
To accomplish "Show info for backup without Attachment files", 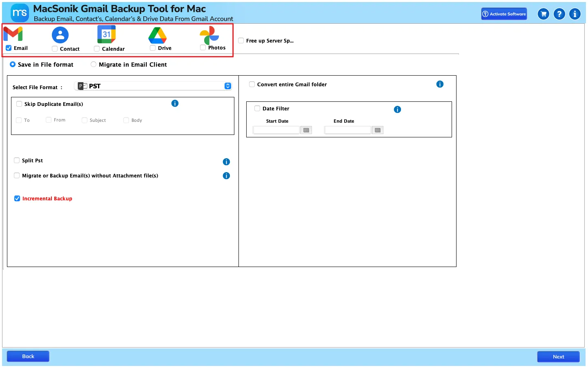I will pos(226,176).
